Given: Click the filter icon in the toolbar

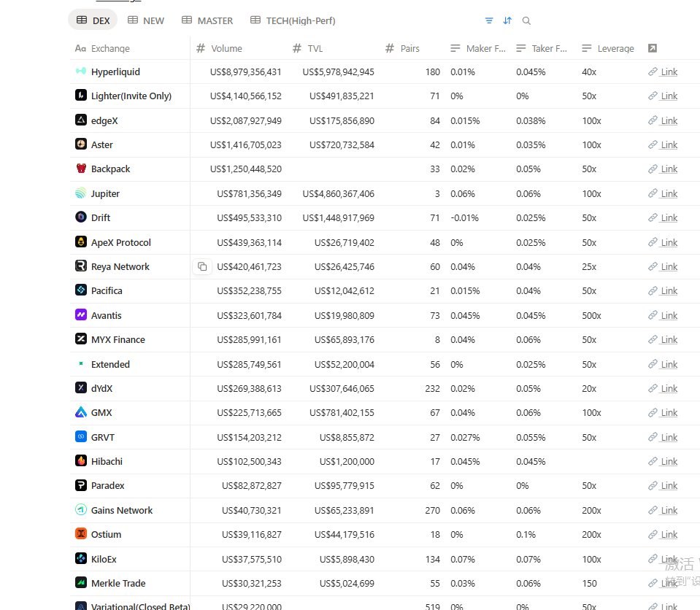Looking at the screenshot, I should tap(489, 20).
